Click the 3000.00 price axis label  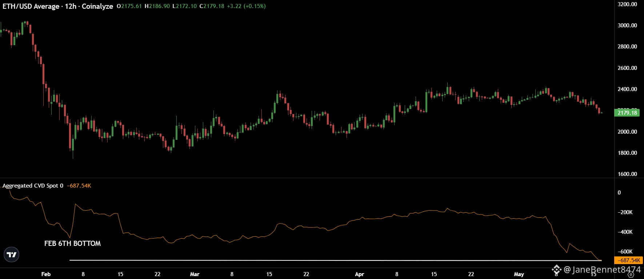(x=627, y=25)
